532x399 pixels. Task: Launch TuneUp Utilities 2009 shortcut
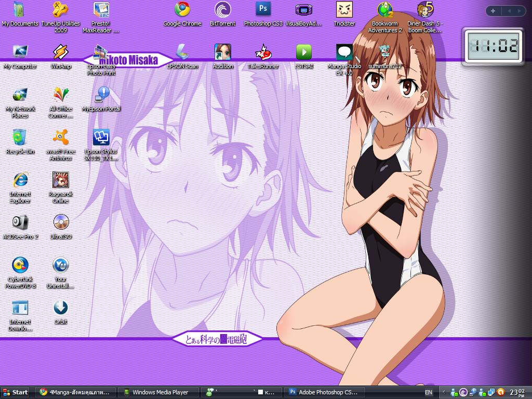[60, 17]
